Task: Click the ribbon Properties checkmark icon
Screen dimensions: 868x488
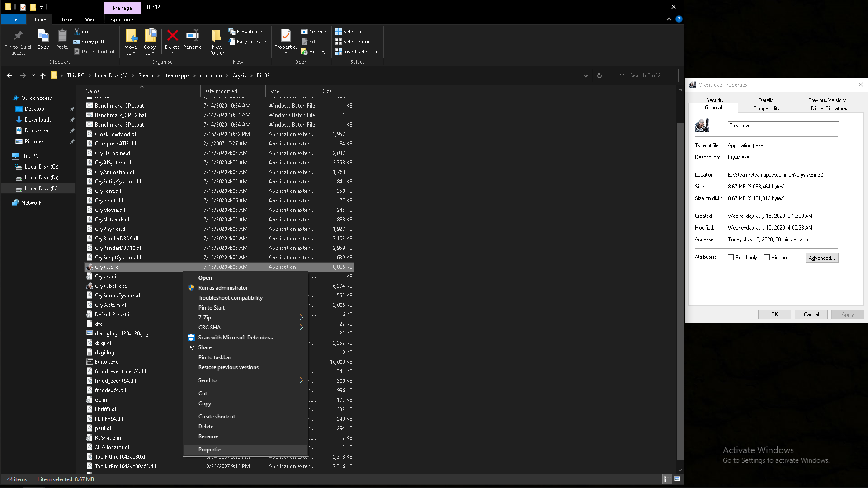Action: coord(286,36)
